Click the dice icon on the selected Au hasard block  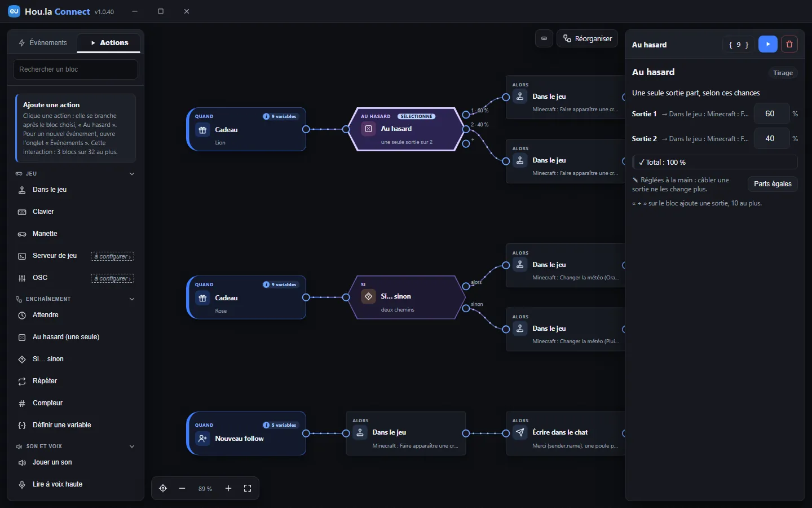[x=368, y=129]
